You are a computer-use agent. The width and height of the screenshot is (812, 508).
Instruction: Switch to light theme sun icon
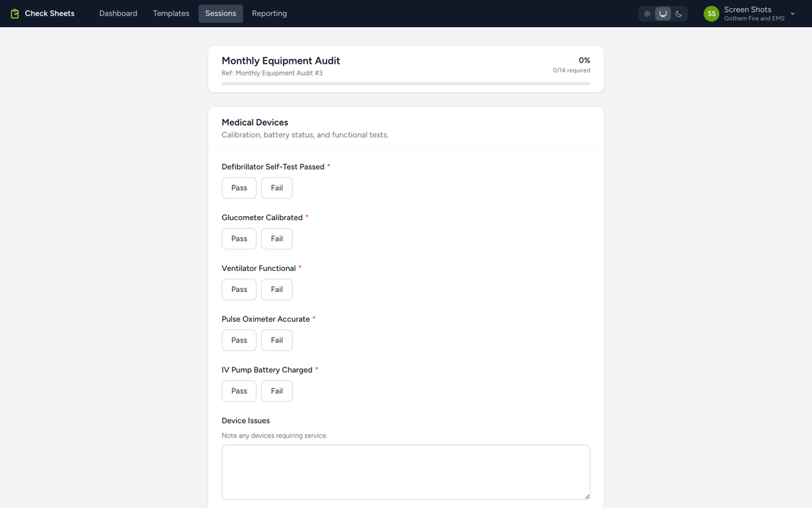coord(647,14)
